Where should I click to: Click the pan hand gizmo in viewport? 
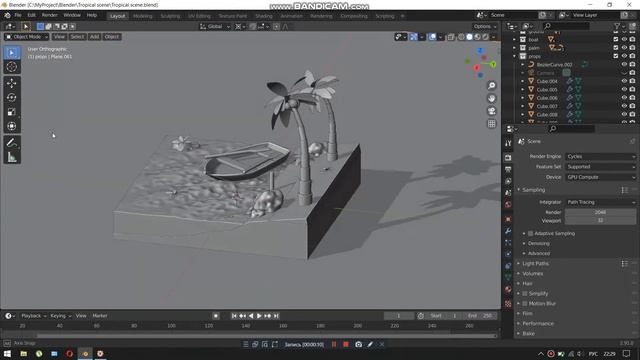tap(492, 98)
